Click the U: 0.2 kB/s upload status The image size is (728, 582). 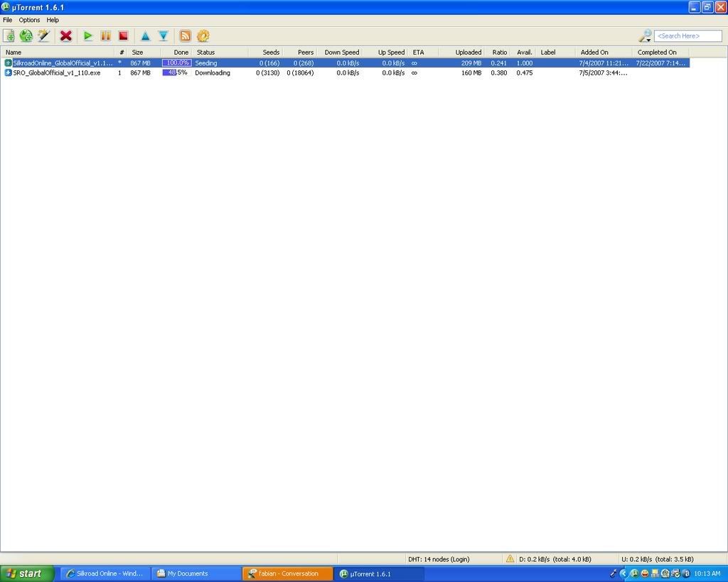click(x=658, y=559)
